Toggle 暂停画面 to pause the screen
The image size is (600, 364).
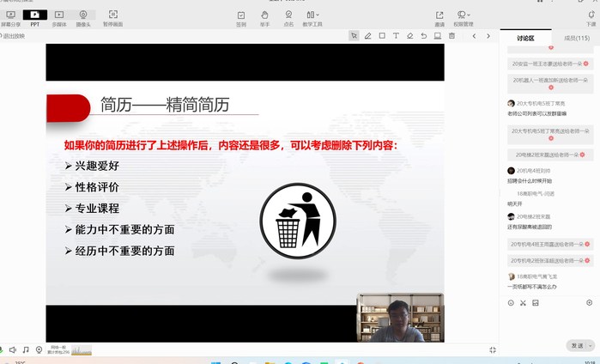tap(113, 16)
